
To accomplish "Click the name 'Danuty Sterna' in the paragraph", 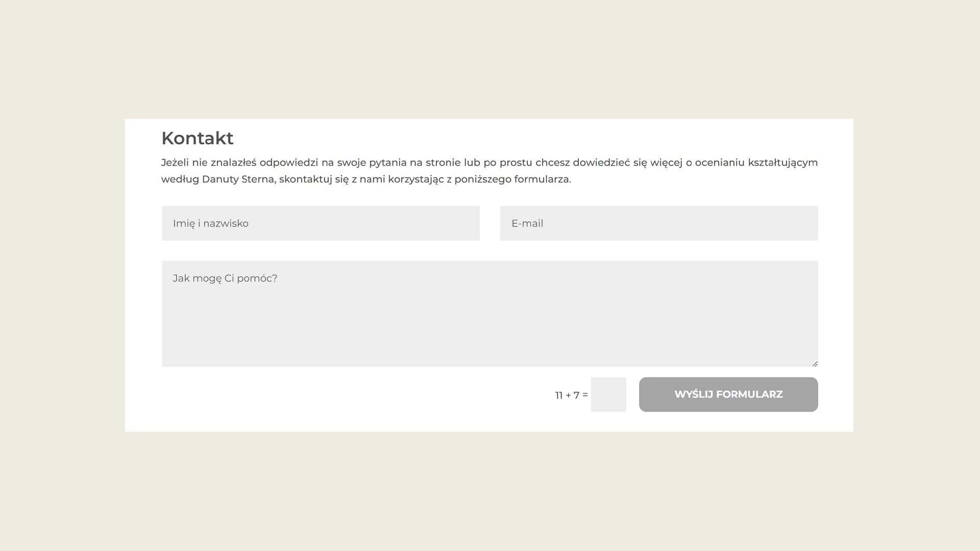I will pos(238,179).
